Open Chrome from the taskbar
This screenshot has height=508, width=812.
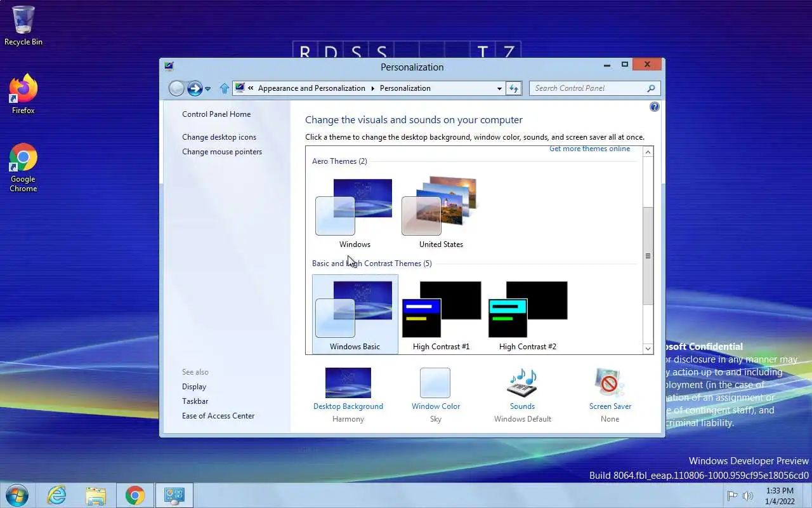[x=134, y=495]
